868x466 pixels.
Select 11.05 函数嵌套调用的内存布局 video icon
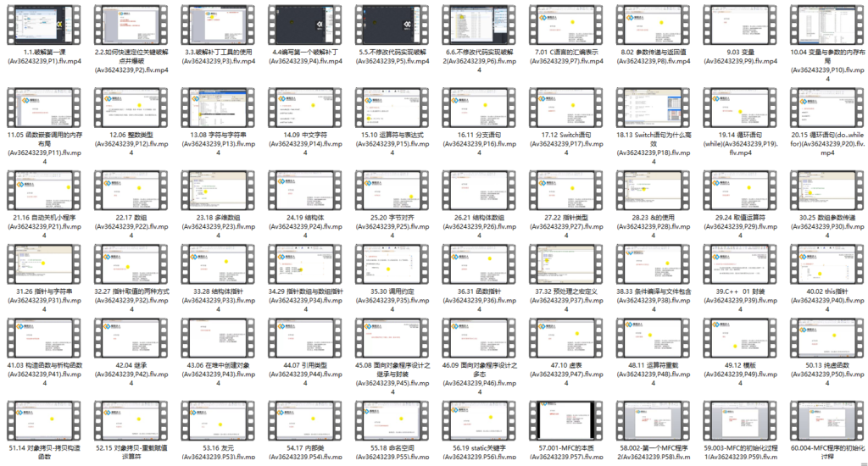(44, 108)
